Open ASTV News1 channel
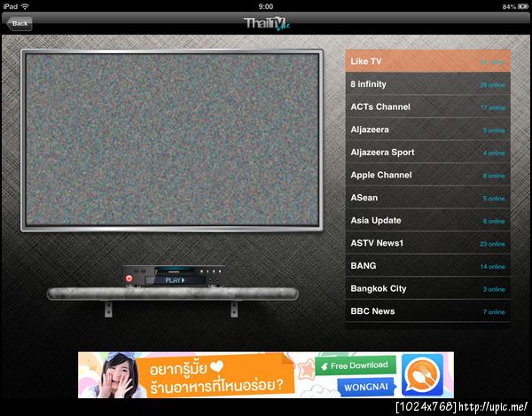This screenshot has height=416, width=532. pyautogui.click(x=428, y=243)
